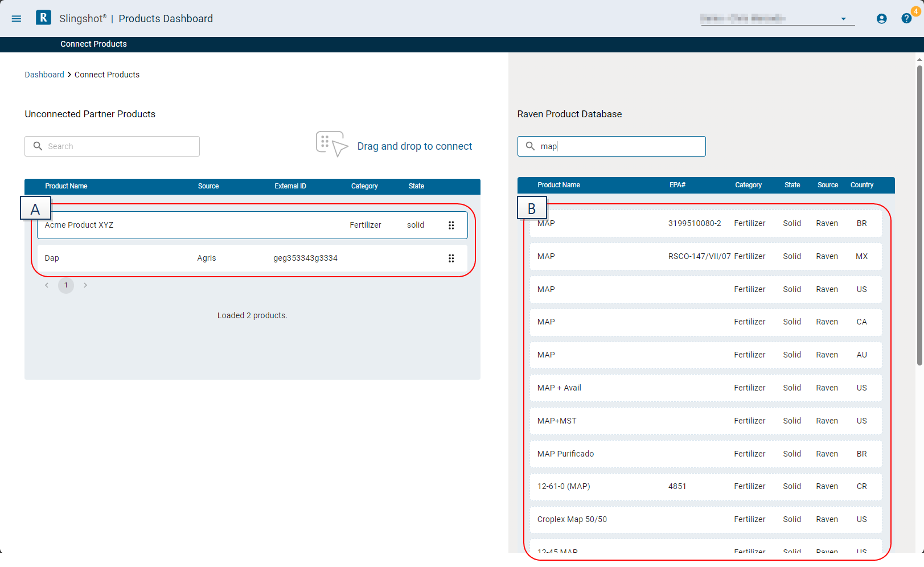Open the help icon with notification badge

pyautogui.click(x=906, y=19)
